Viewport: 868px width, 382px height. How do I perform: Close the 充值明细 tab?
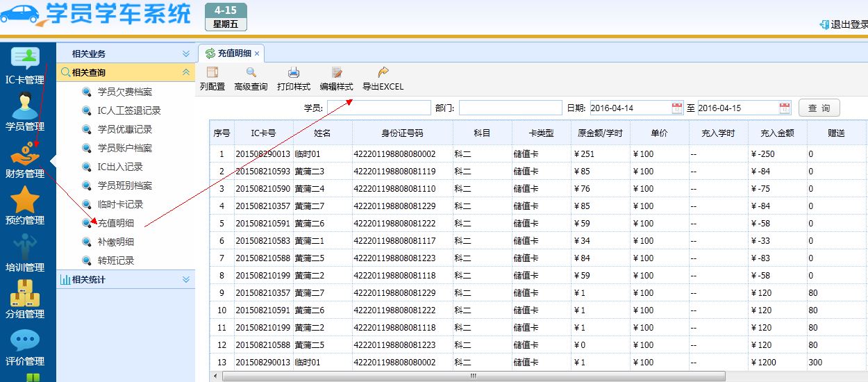point(257,53)
